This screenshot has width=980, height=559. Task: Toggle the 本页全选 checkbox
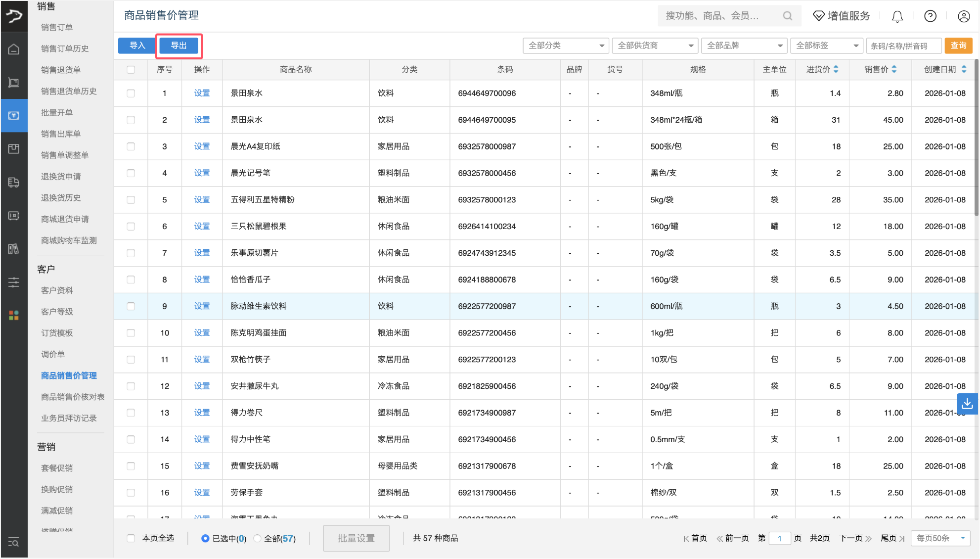click(131, 538)
